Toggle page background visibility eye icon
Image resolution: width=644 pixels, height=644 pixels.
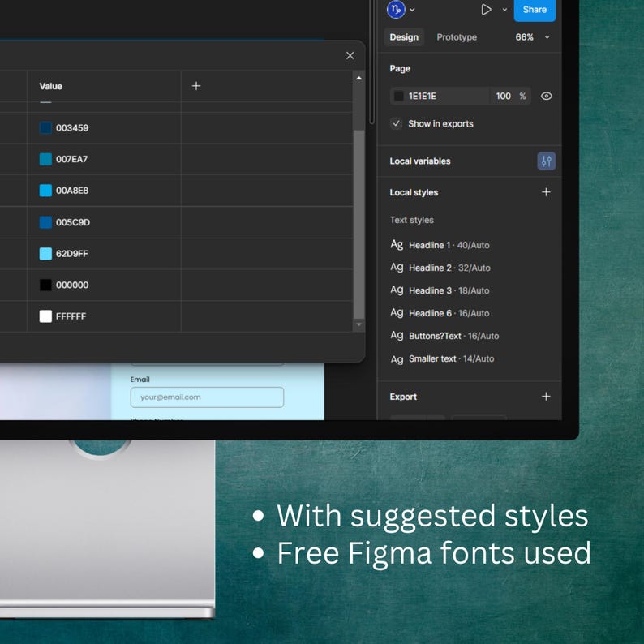546,96
